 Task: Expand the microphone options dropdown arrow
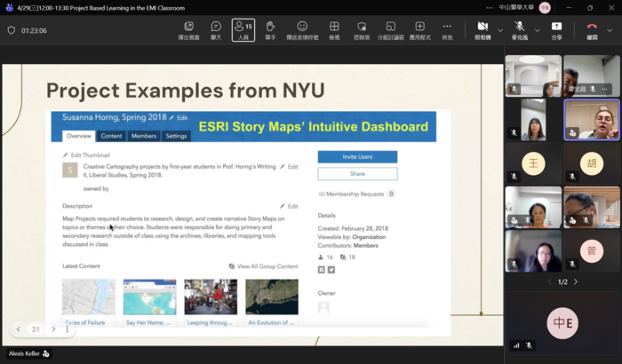pos(537,30)
